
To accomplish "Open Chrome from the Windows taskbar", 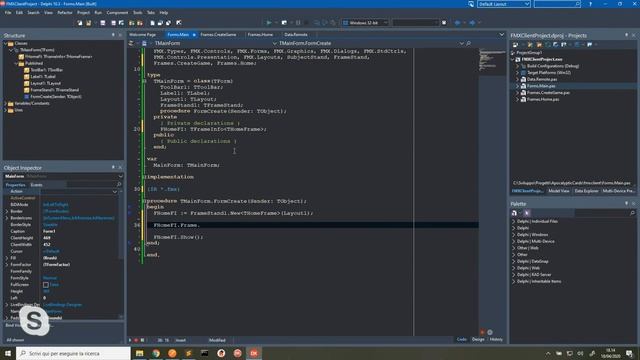I will pos(156,353).
